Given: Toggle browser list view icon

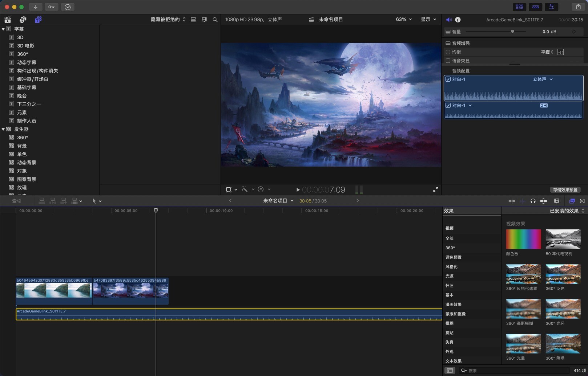Looking at the screenshot, I should click(x=193, y=20).
